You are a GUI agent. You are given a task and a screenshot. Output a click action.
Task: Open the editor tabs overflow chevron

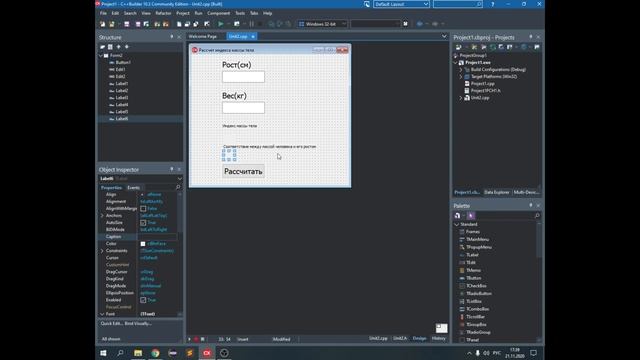(444, 36)
